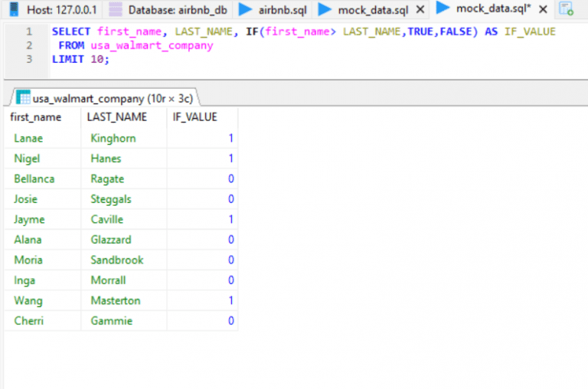
Task: Sort by IF_VALUE column header
Action: [x=202, y=117]
